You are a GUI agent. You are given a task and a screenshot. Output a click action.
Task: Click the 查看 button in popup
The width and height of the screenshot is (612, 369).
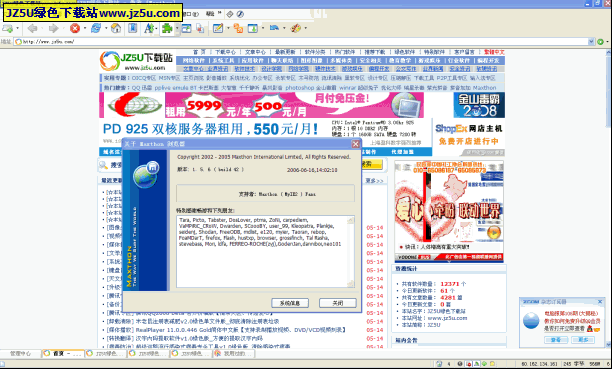(556, 340)
